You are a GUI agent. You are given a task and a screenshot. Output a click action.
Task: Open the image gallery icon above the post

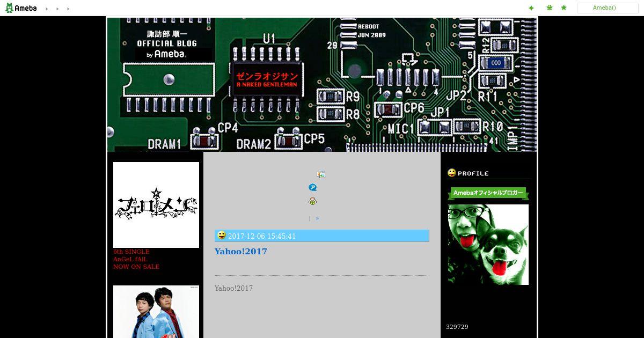(x=321, y=174)
